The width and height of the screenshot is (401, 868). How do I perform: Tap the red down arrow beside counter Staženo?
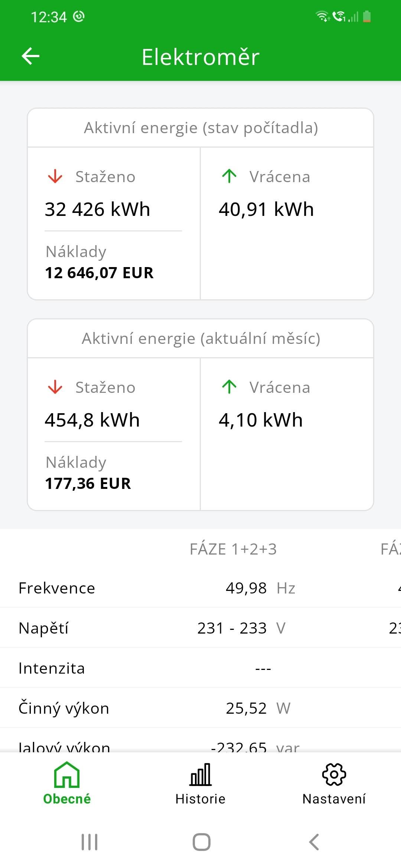[x=55, y=177]
